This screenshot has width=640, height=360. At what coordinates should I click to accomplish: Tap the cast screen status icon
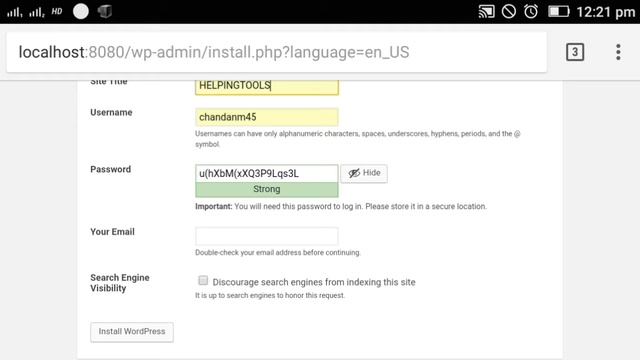486,11
